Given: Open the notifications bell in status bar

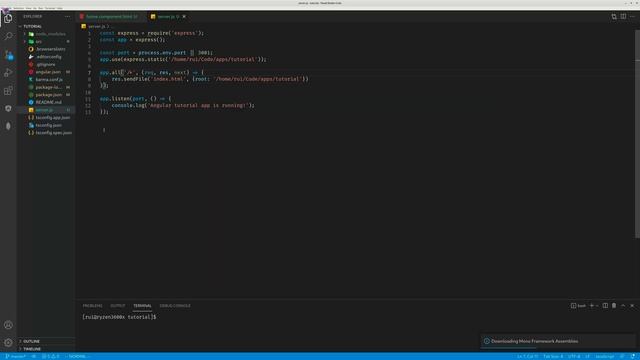Looking at the screenshot, I should point(633,356).
